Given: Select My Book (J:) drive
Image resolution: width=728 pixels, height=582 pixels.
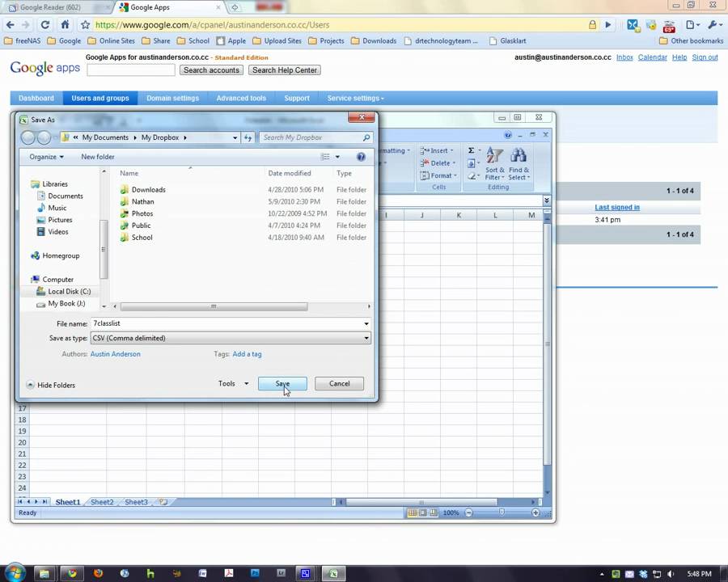Looking at the screenshot, I should 66,304.
